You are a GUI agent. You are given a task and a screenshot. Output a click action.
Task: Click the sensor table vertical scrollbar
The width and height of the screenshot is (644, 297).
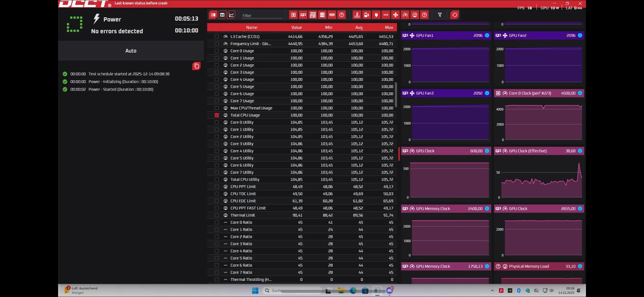click(396, 95)
